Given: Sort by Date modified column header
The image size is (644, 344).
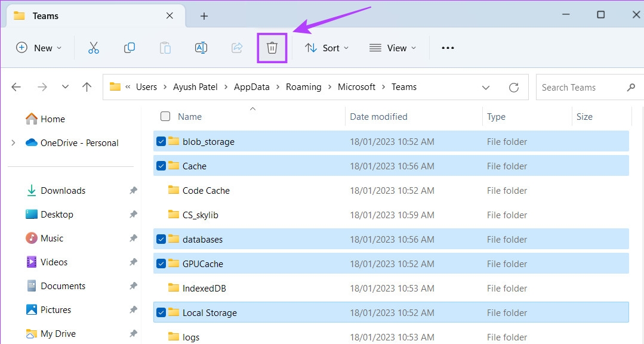Looking at the screenshot, I should point(378,117).
